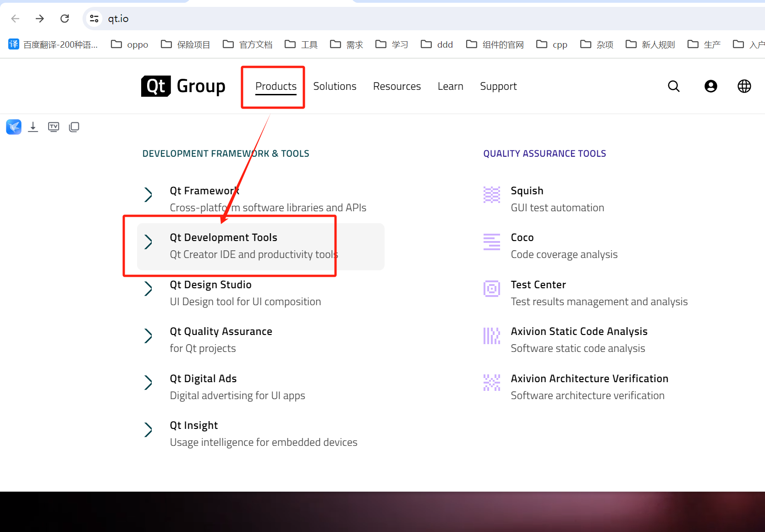
Task: Open the Products menu
Action: [x=276, y=86]
